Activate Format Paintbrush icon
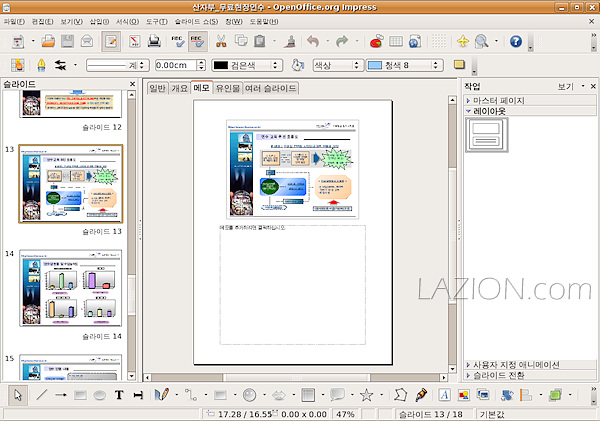This screenshot has width=600, height=421. point(290,41)
